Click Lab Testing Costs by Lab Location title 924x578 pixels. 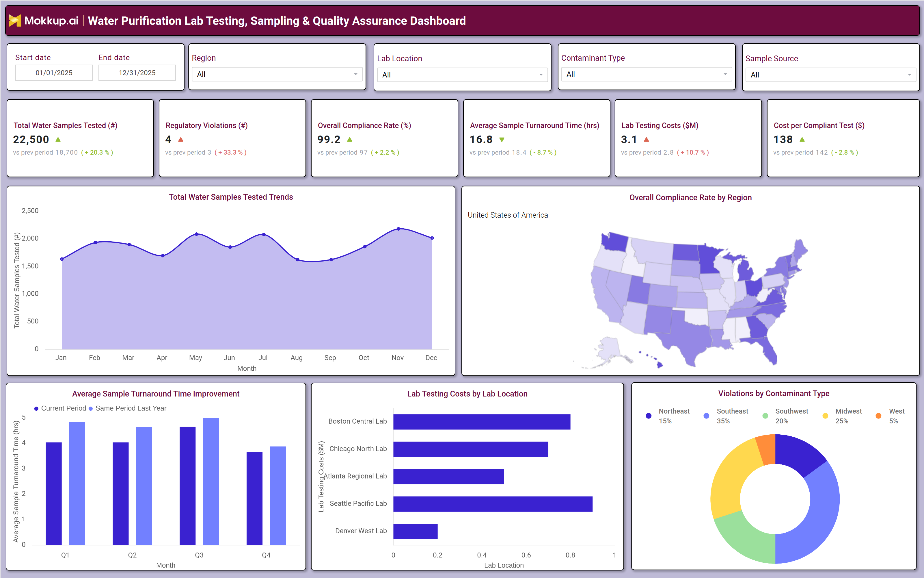[x=467, y=394]
